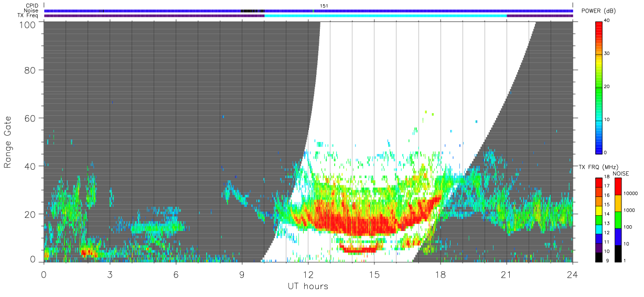Click the CPID value 151
Image resolution: width=644 pixels, height=297 pixels.
pyautogui.click(x=324, y=6)
